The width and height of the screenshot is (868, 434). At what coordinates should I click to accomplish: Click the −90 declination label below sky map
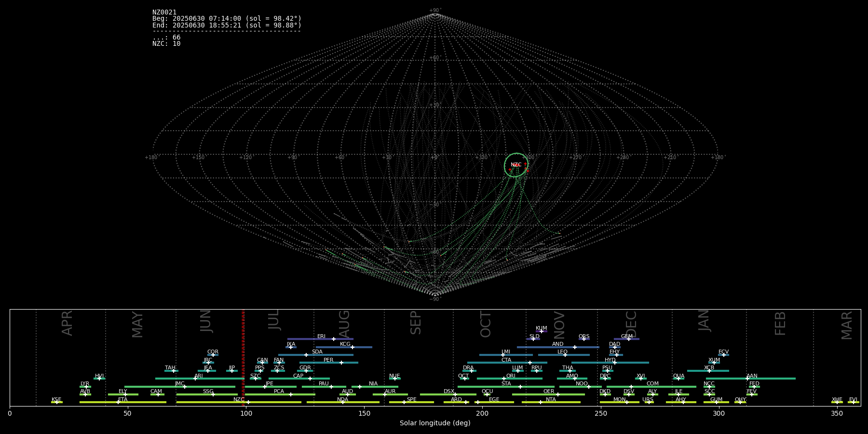(x=435, y=299)
